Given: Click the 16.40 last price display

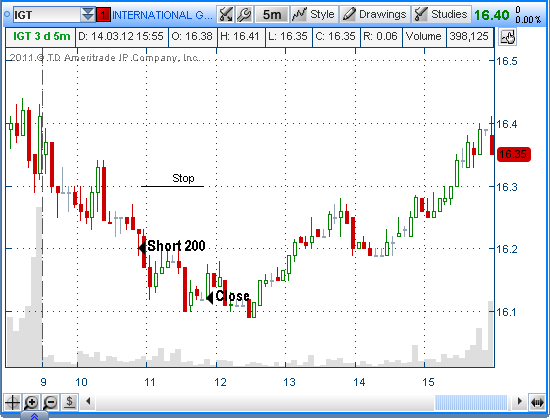Looking at the screenshot, I should 491,15.
